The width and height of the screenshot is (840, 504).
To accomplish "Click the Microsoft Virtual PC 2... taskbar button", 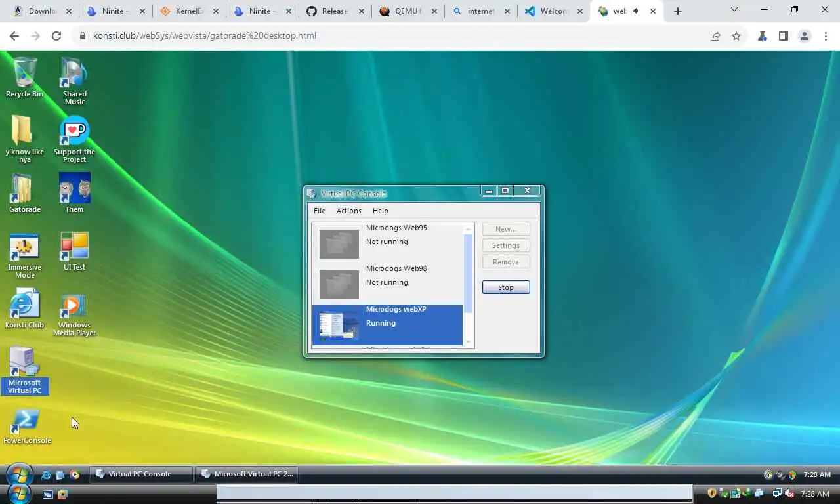I will pyautogui.click(x=247, y=474).
